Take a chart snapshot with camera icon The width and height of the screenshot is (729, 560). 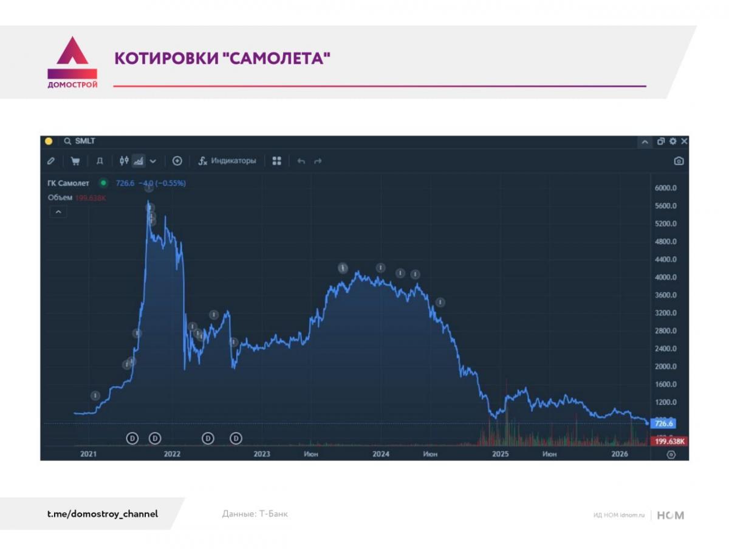[x=679, y=161]
